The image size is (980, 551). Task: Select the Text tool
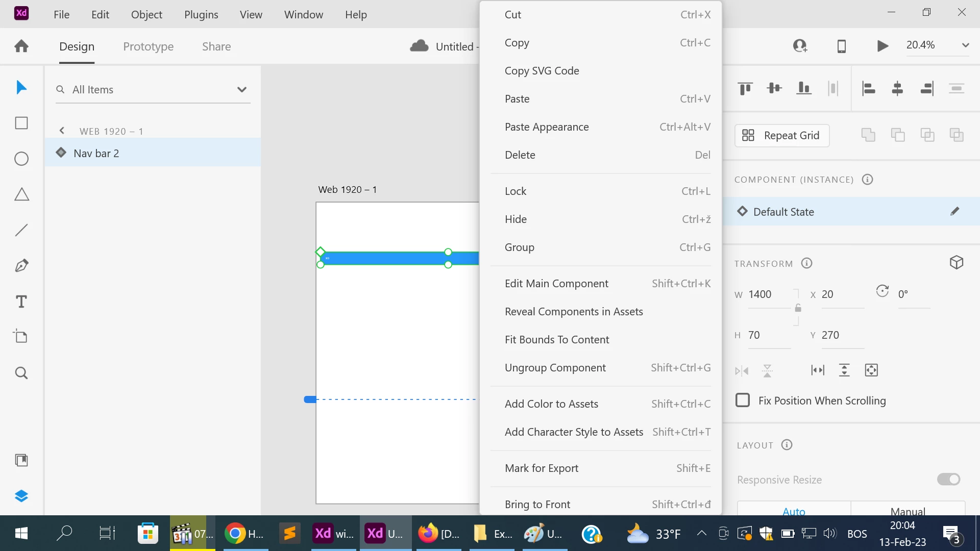point(21,302)
